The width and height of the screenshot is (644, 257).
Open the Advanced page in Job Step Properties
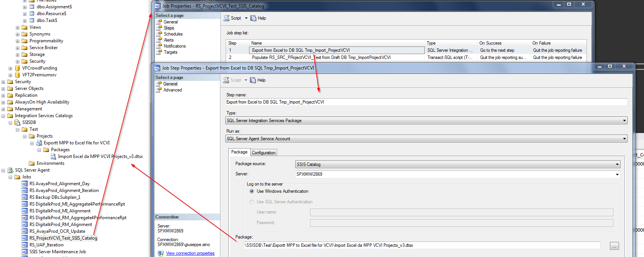[173, 90]
